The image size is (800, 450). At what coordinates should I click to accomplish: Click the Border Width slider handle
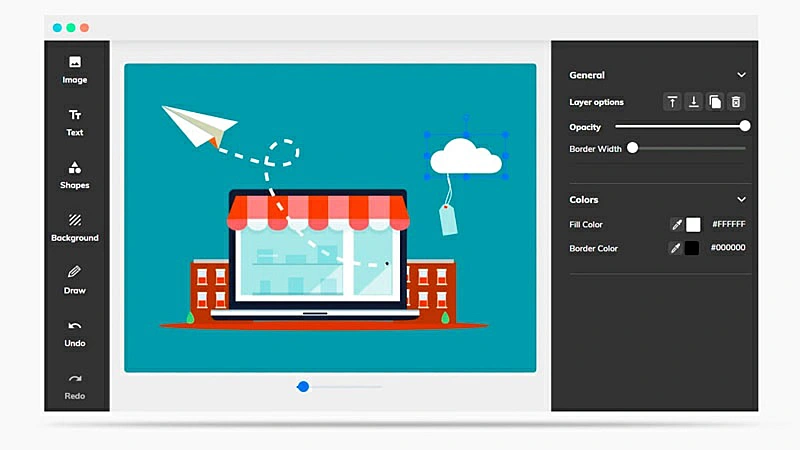coord(632,148)
